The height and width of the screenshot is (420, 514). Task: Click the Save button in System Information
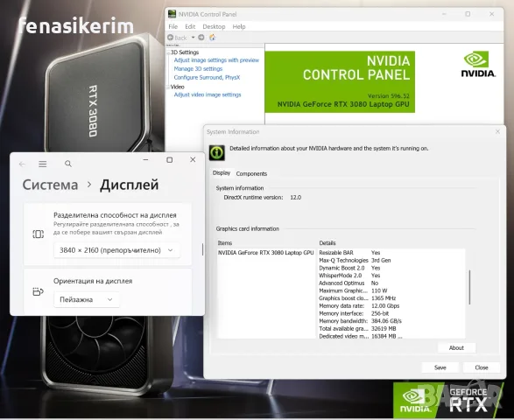440,367
